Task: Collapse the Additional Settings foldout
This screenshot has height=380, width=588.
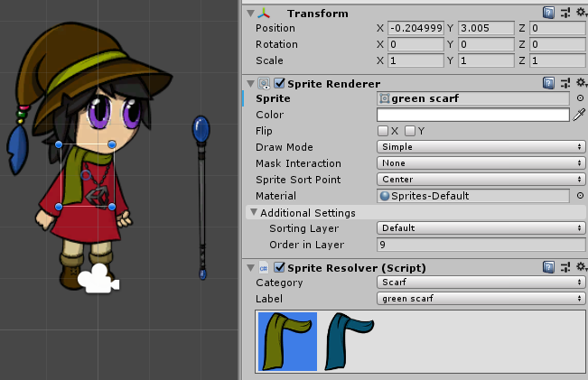Action: coord(254,213)
